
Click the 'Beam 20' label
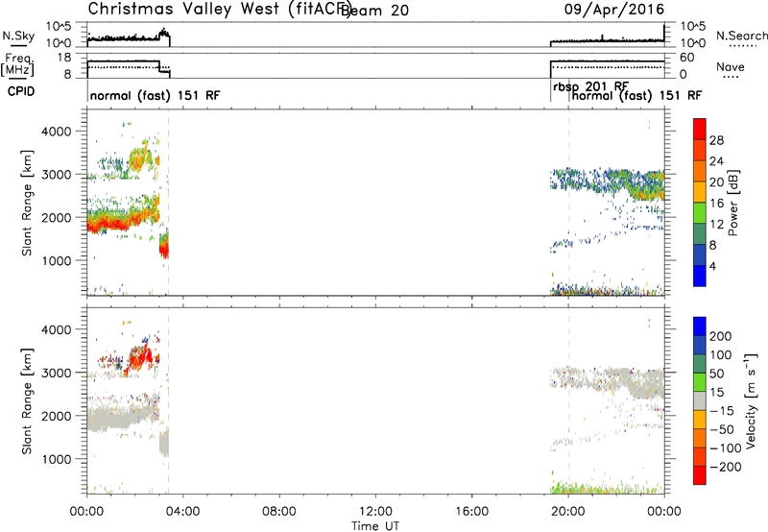tap(374, 11)
